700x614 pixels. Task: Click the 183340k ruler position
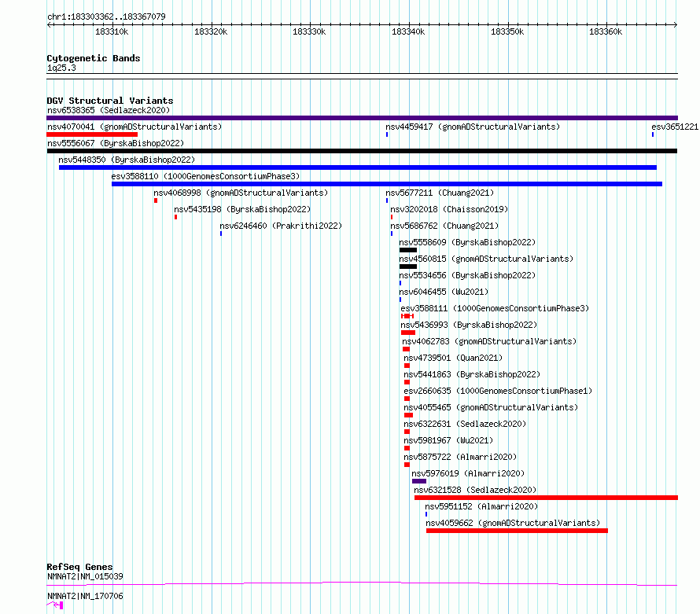tap(408, 31)
